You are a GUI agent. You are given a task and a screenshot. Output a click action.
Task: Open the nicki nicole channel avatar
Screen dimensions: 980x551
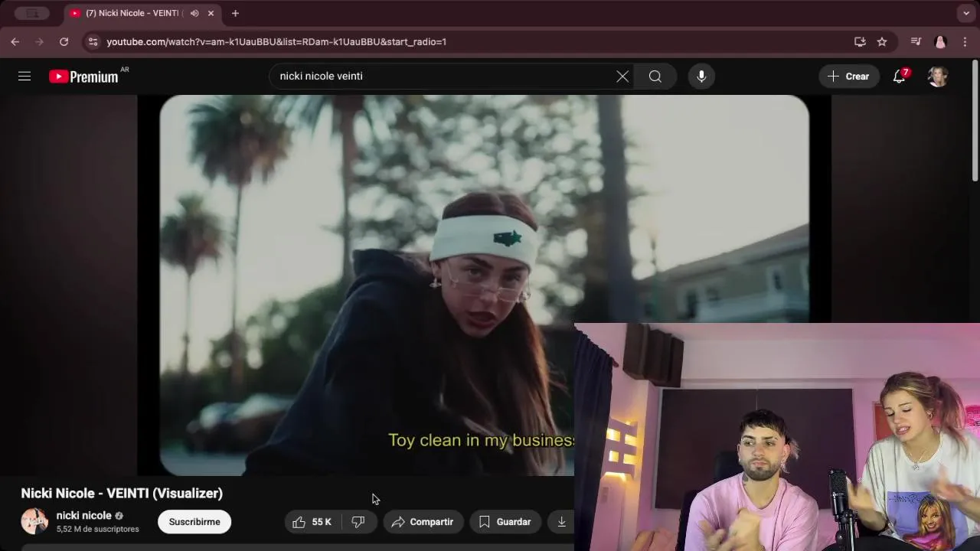(34, 521)
